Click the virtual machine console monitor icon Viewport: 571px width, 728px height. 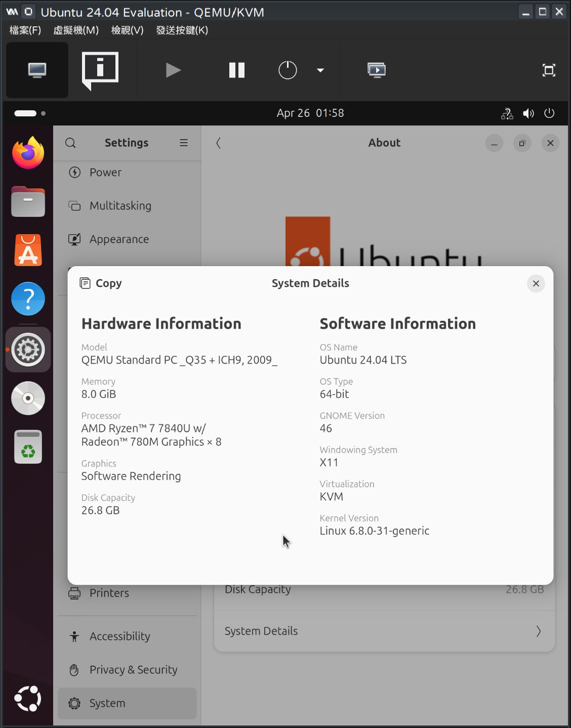click(37, 70)
